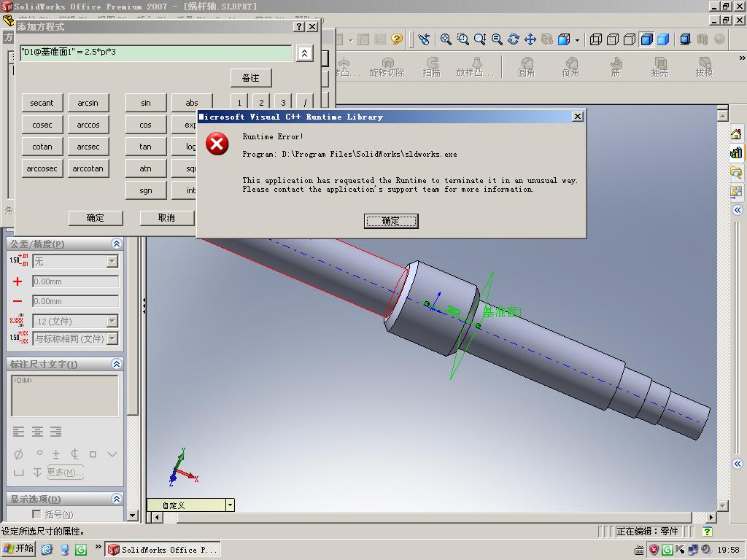The height and width of the screenshot is (560, 747).
Task: Click the Fillet (圆角) feature tool
Action: pos(527,67)
